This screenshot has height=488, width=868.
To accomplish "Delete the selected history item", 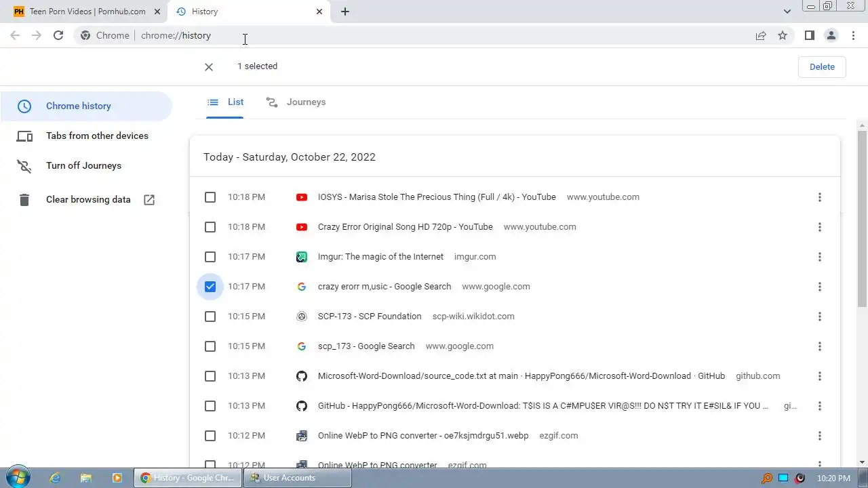I will coord(822,66).
